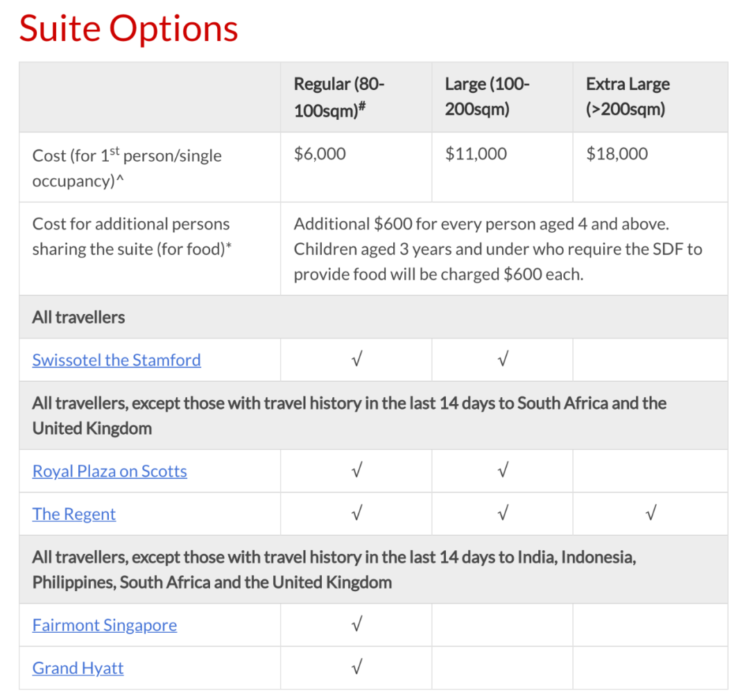
Task: Click Swissotel's Large suite check mark
Action: pos(503,360)
